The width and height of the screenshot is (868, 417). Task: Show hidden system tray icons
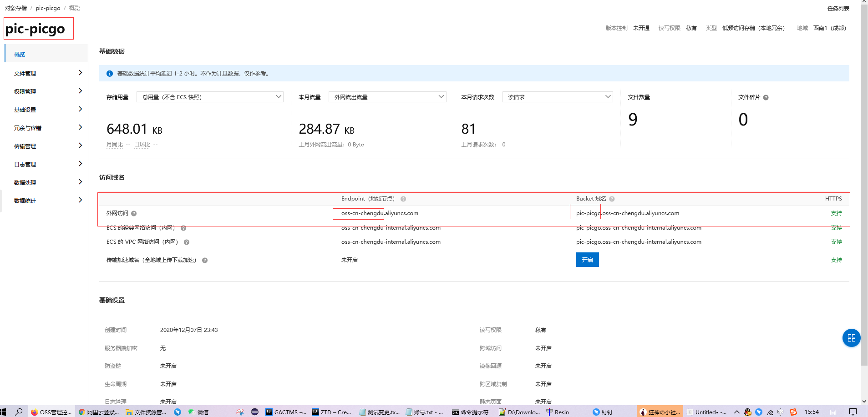(737, 412)
